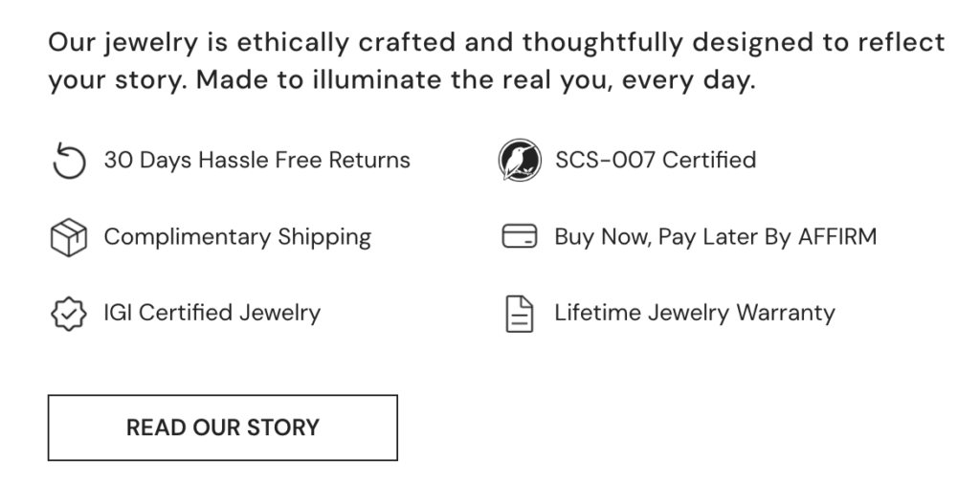Select the Complimentary Shipping label

[237, 237]
